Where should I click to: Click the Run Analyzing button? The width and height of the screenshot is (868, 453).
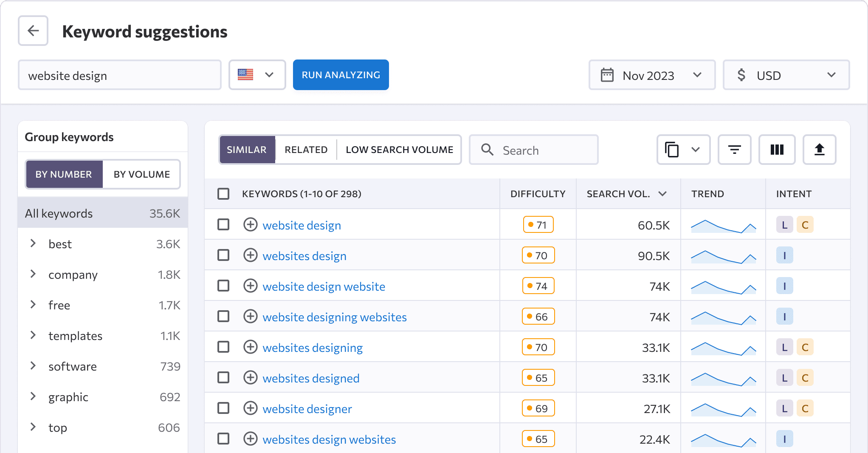pos(341,75)
